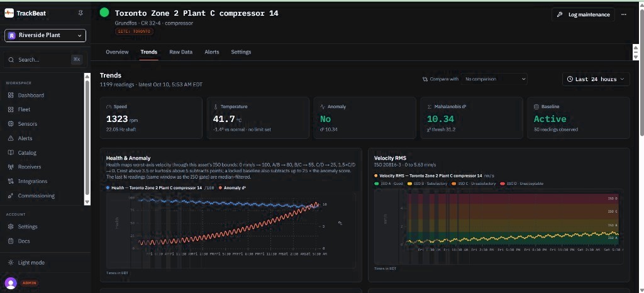Open the asset Alerts tab
Image resolution: width=644 pixels, height=293 pixels.
pos(212,52)
